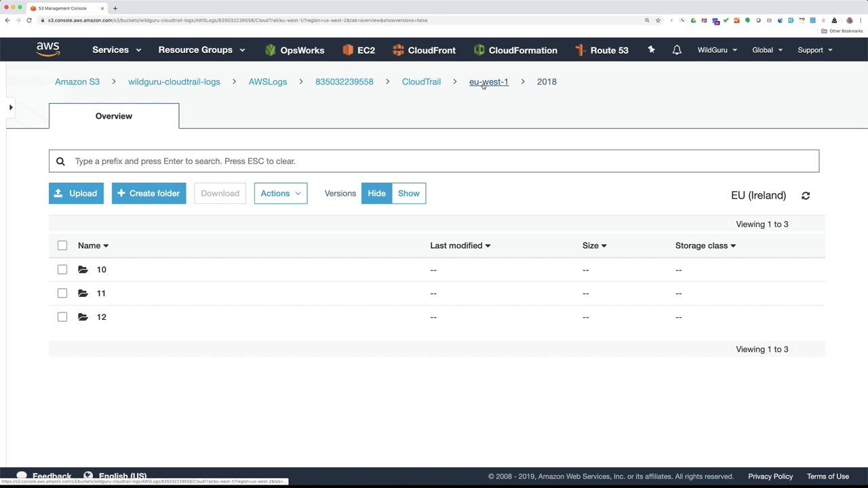868x488 pixels.
Task: Click the Download button
Action: tap(220, 194)
